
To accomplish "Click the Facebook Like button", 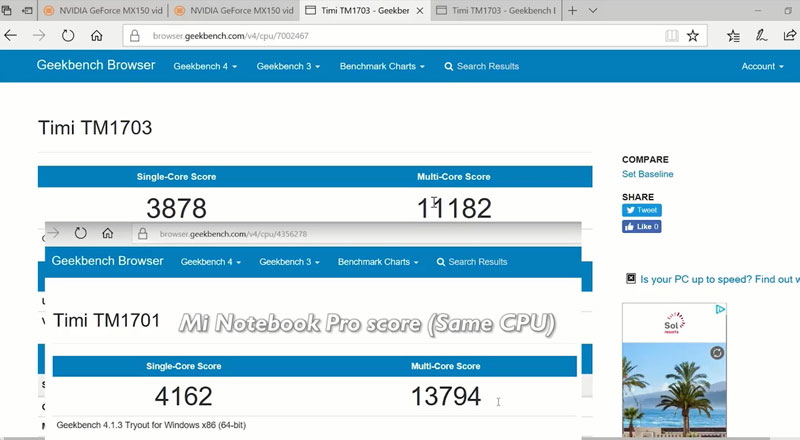I will tap(642, 226).
